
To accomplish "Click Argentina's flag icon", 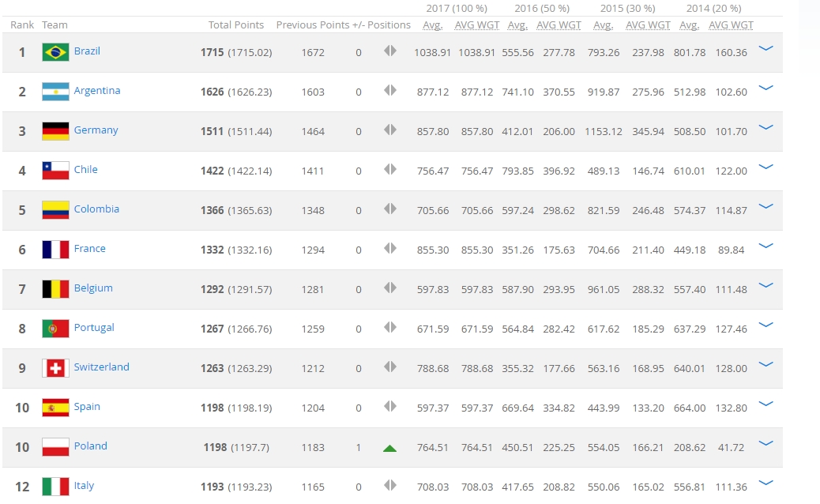I will pos(55,92).
